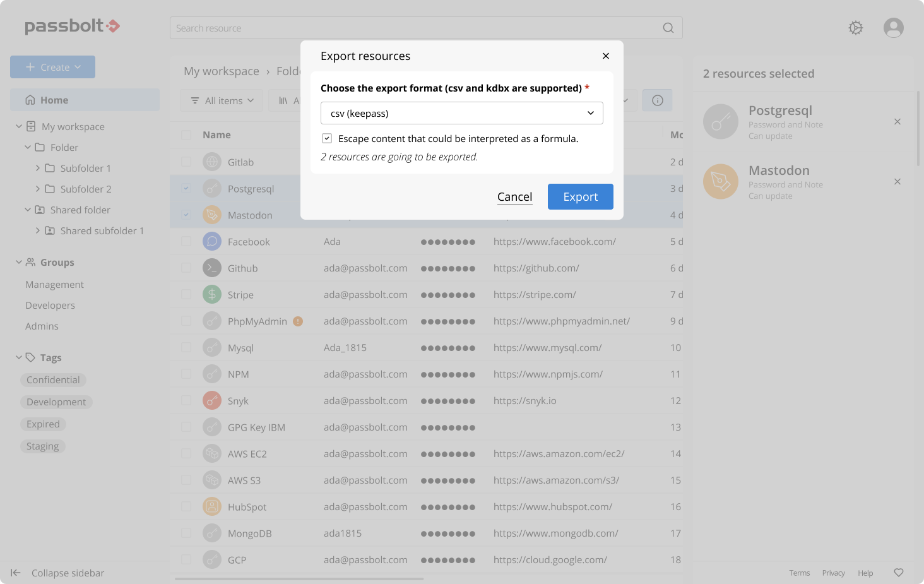Click the Cancel link

[515, 196]
